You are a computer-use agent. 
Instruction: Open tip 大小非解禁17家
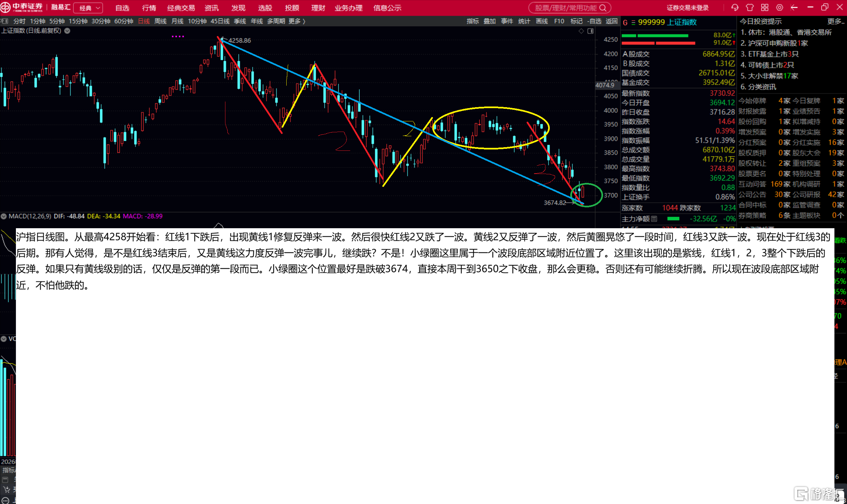769,76
